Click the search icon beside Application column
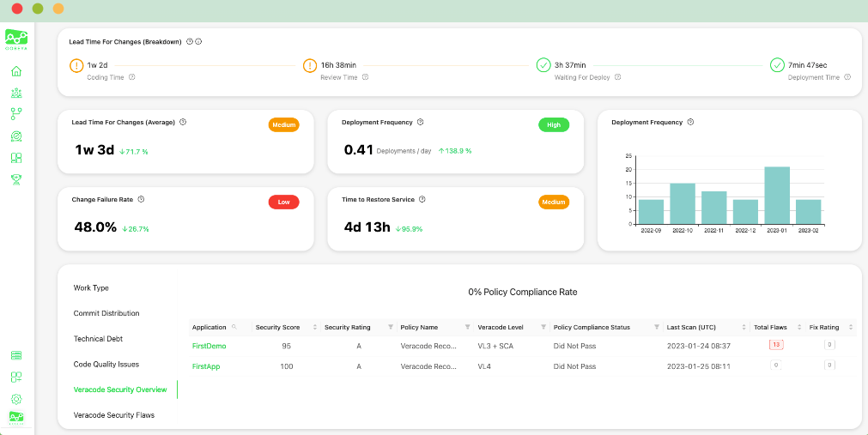The height and width of the screenshot is (435, 868). 234,327
